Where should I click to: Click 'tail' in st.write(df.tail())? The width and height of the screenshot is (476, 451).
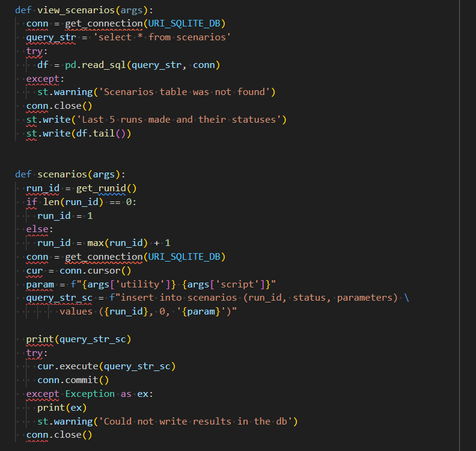[103, 133]
